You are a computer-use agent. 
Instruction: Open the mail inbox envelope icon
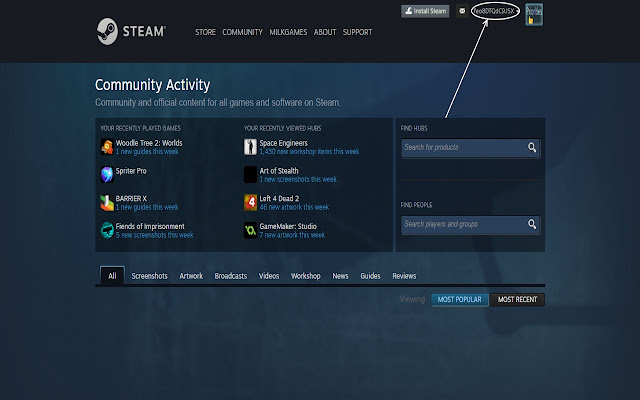pyautogui.click(x=462, y=11)
